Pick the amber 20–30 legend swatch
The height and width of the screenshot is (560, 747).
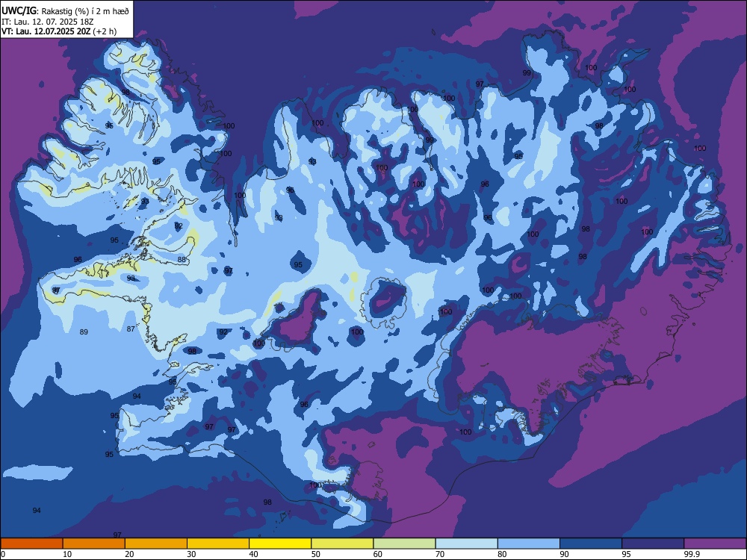(x=156, y=544)
